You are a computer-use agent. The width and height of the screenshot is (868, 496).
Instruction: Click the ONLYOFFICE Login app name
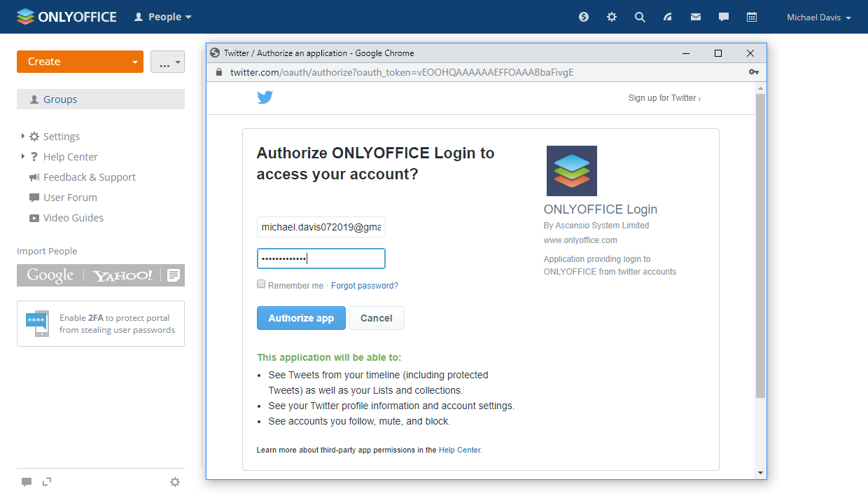pos(601,209)
